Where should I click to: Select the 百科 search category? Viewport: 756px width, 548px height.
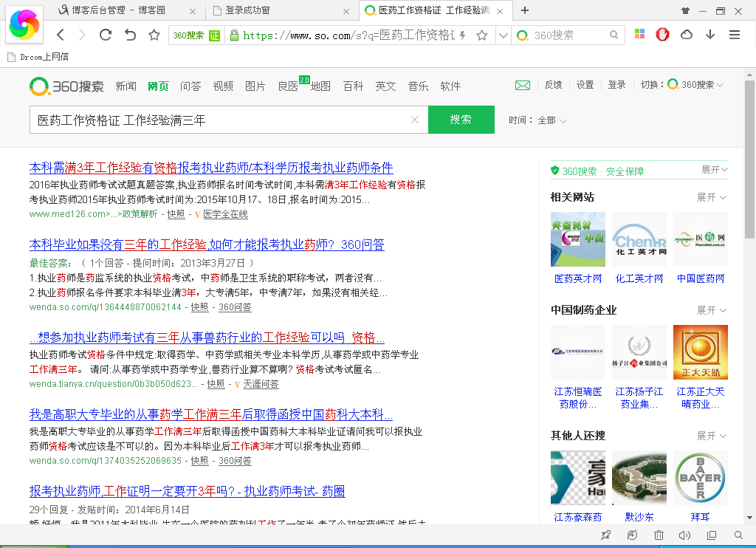click(x=353, y=86)
